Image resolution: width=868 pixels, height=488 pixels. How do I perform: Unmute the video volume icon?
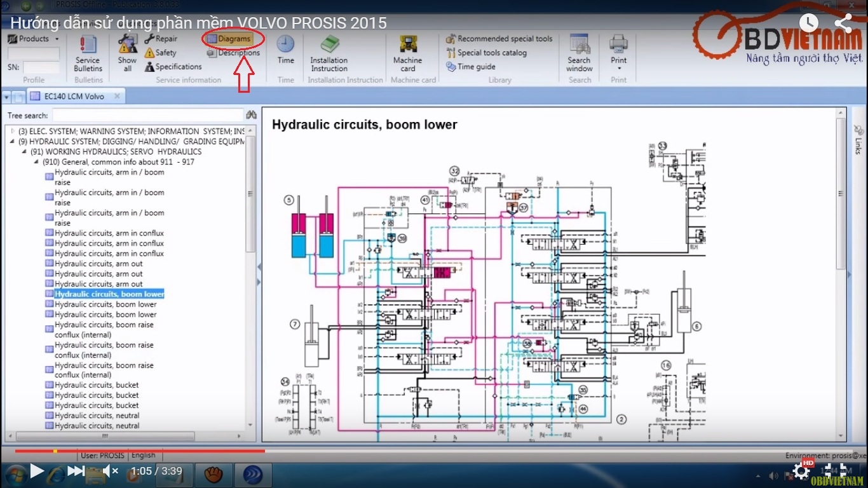click(111, 471)
